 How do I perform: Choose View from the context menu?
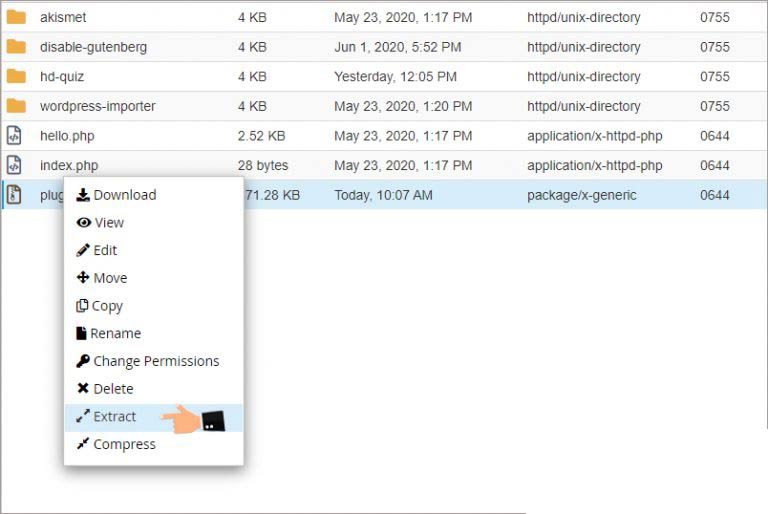coord(153,222)
